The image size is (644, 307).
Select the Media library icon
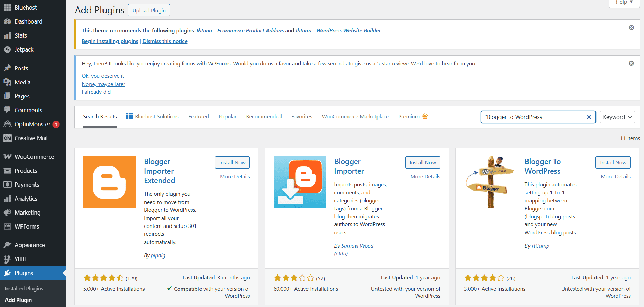pos(8,82)
